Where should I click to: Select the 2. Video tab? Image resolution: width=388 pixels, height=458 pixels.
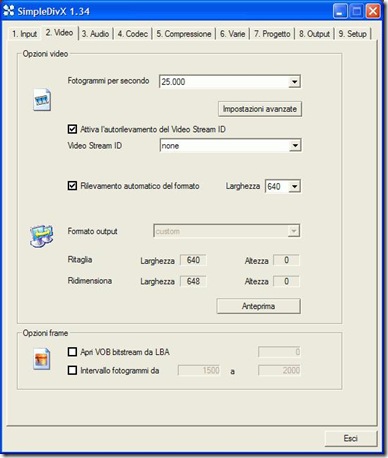click(x=59, y=33)
